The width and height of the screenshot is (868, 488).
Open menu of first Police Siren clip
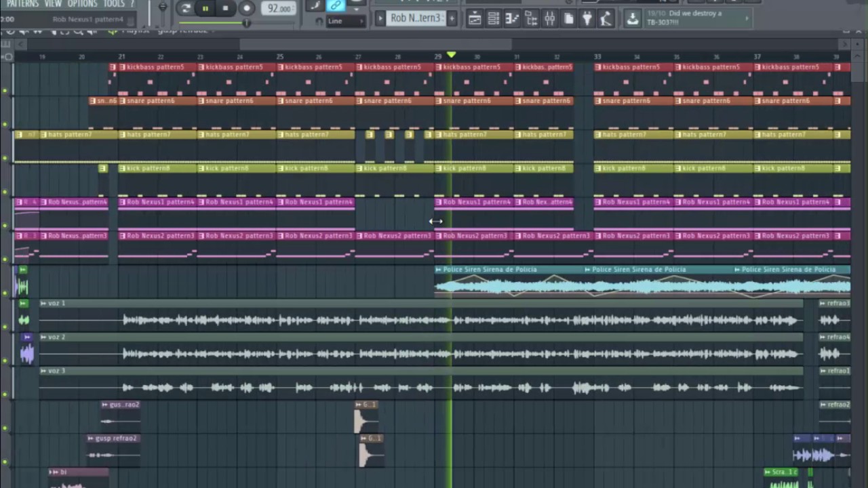pyautogui.click(x=439, y=270)
